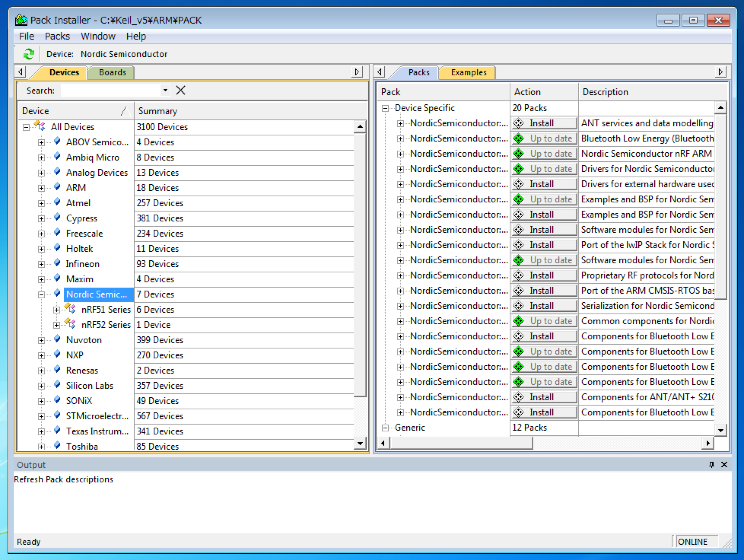Screen dimensions: 744x560
Task: Install the ANT services pack
Action: [x=544, y=123]
